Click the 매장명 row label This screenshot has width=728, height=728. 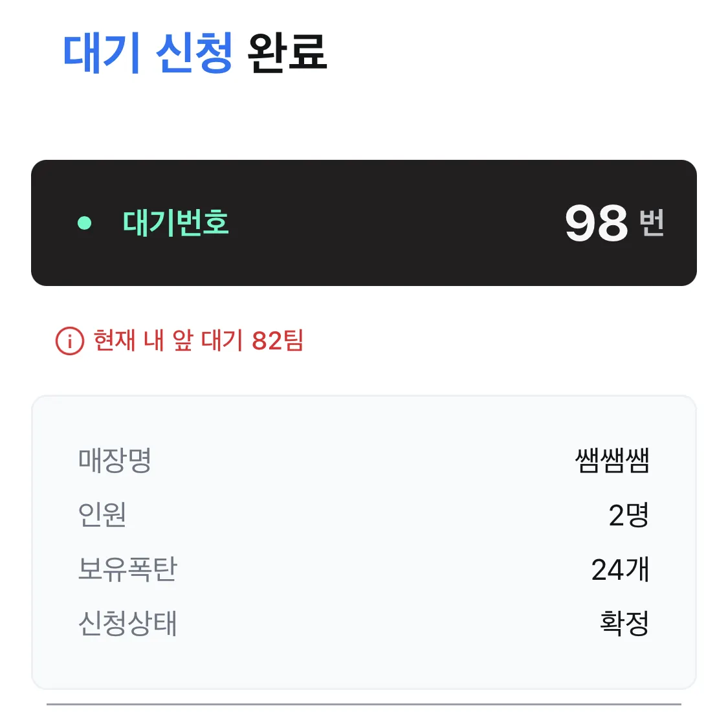(x=115, y=460)
